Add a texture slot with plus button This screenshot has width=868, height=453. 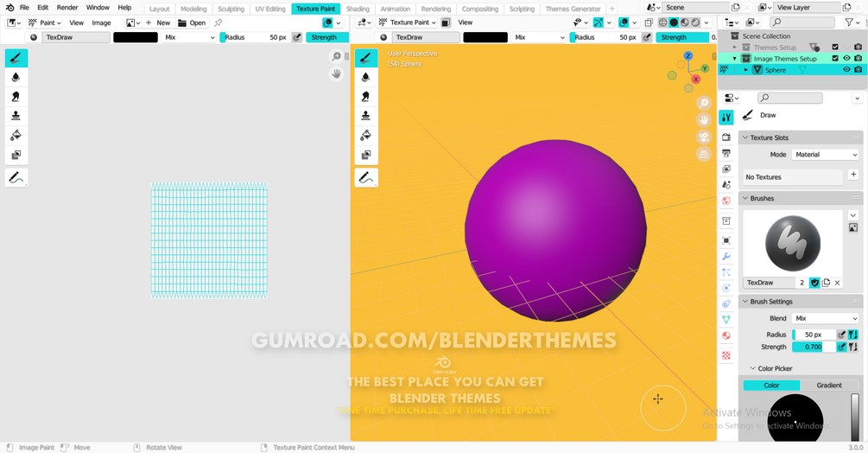coord(853,175)
